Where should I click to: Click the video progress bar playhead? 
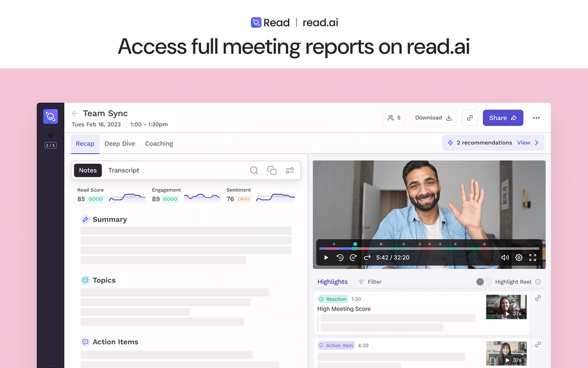355,244
